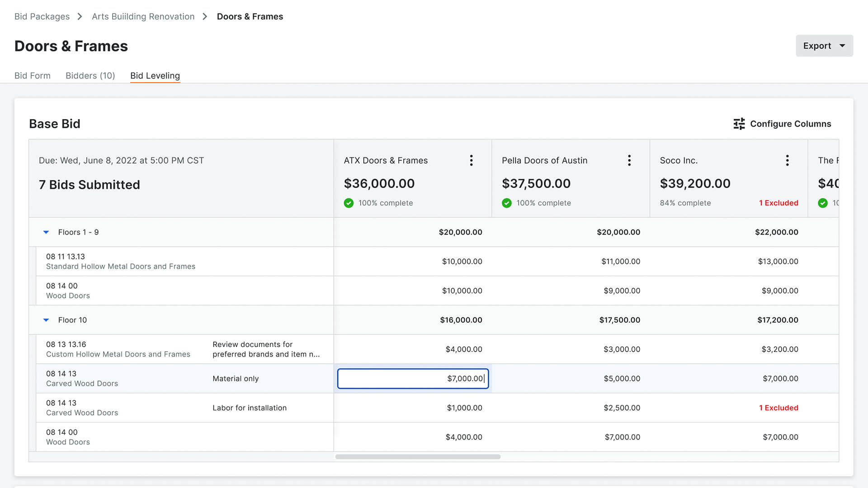Open the Export dropdown menu
The height and width of the screenshot is (488, 868).
click(824, 46)
